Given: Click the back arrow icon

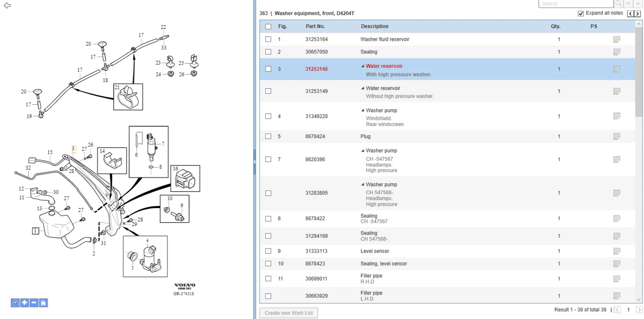Looking at the screenshot, I should [7, 5].
